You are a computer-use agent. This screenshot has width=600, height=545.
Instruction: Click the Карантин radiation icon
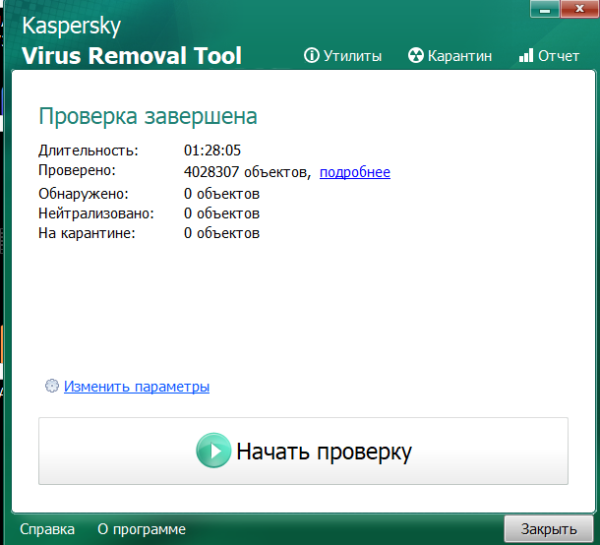point(416,56)
